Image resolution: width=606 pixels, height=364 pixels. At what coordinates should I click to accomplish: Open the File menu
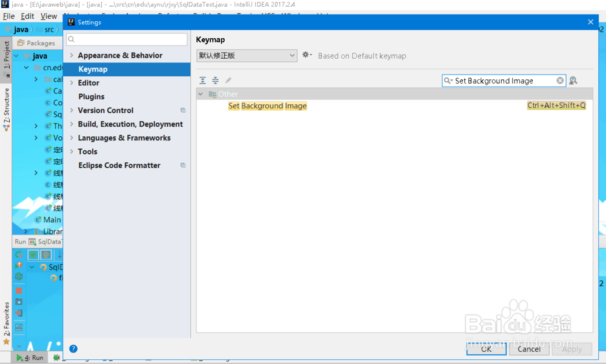pos(8,16)
